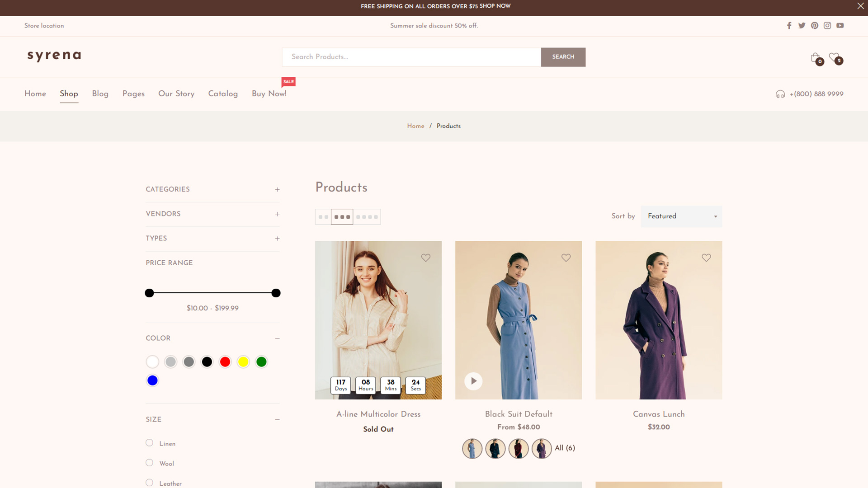Open the Buy Now! menu item
This screenshot has width=868, height=488.
click(x=269, y=94)
